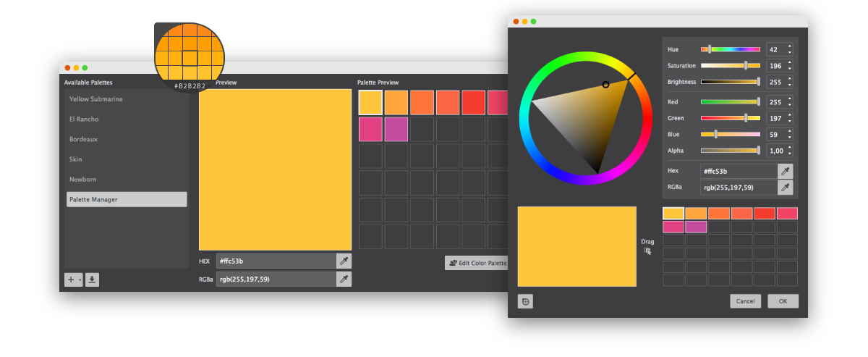Screen dimensions: 868x357
Task: Click the Hex eyedropper in color picker dialog
Action: point(785,171)
